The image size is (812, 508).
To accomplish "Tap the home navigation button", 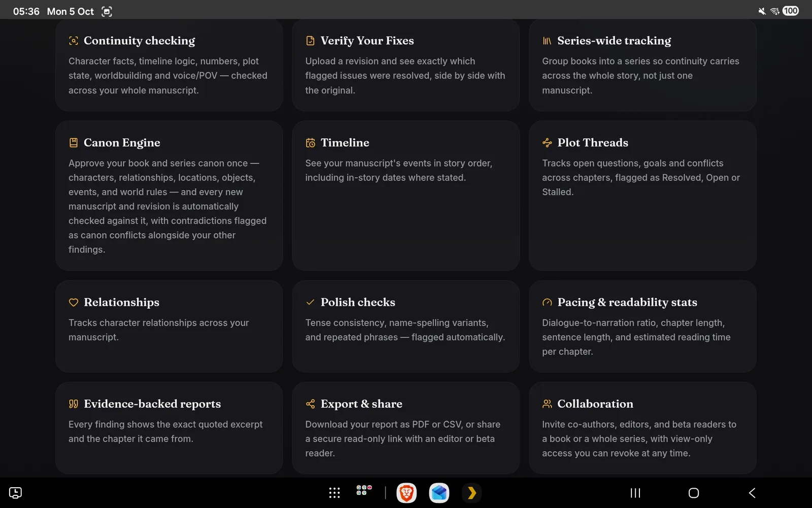I will click(x=694, y=493).
